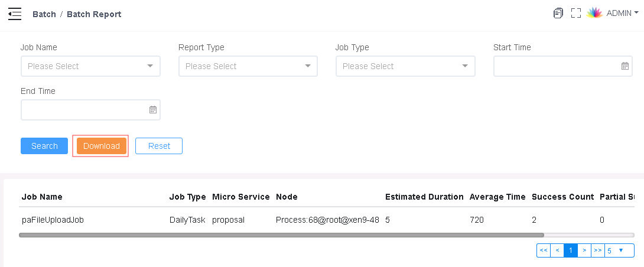This screenshot has width=644, height=267.
Task: Expand the Job Name dropdown
Action: click(90, 66)
